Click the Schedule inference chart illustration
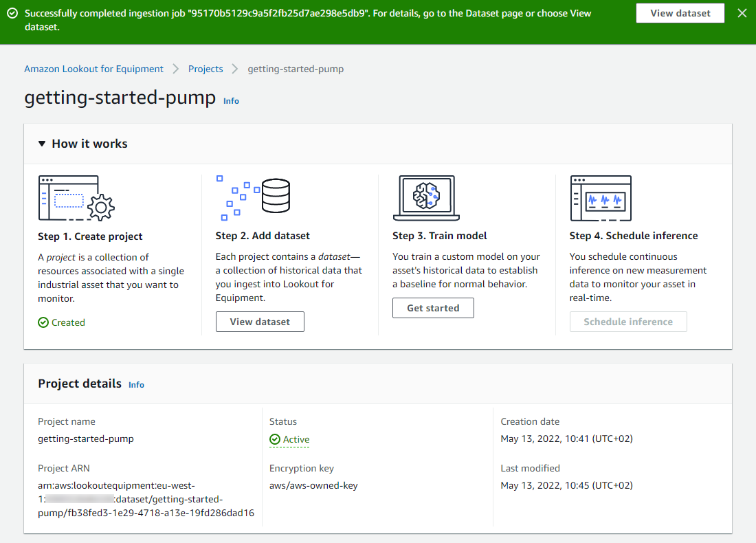The image size is (756, 543). 601,198
